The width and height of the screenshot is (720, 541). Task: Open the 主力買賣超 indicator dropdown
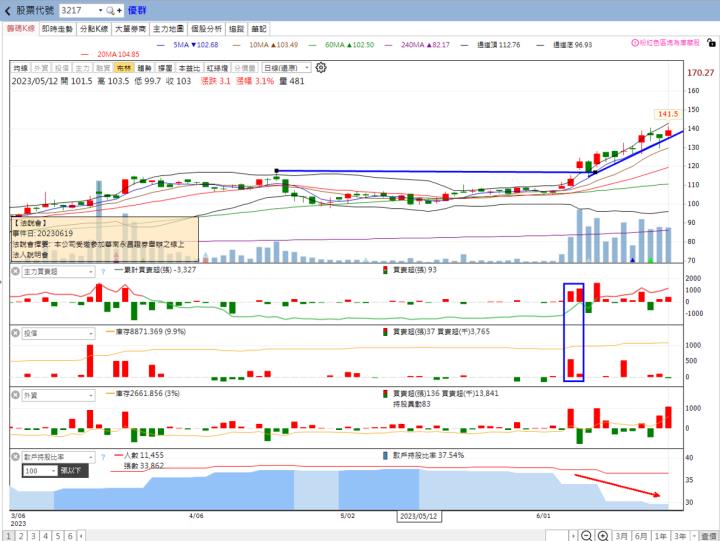click(59, 272)
